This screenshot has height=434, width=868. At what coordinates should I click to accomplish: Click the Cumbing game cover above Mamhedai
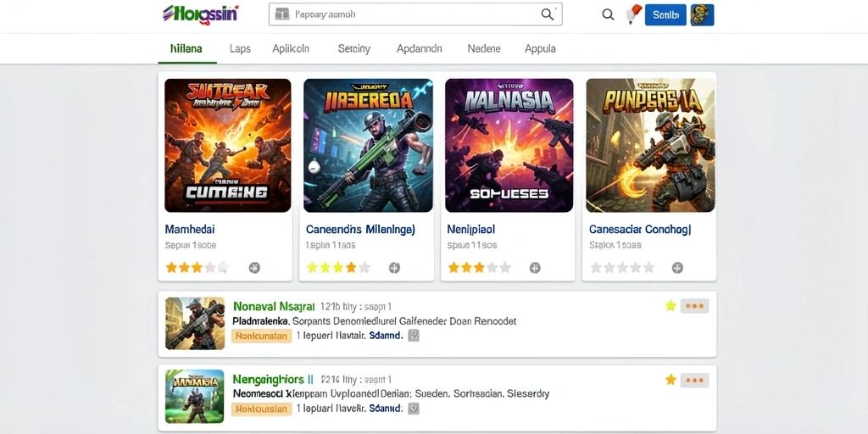coord(227,146)
